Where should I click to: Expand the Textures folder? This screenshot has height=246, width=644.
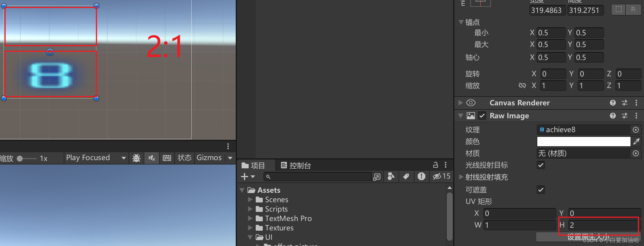(250, 228)
